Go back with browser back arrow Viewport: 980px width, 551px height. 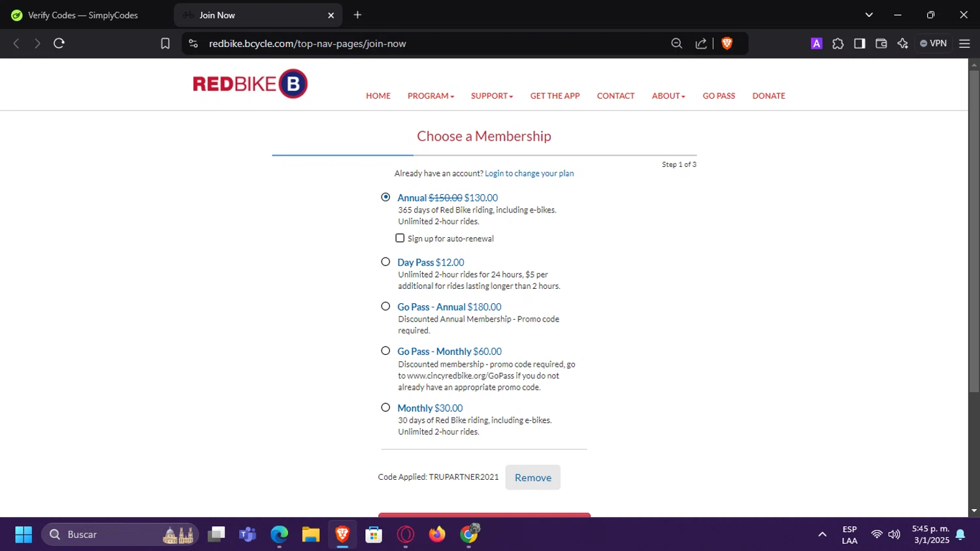point(16,43)
